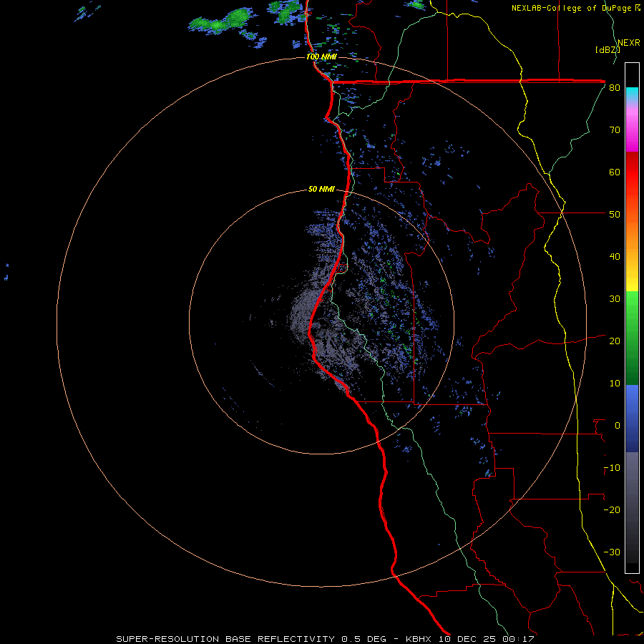The image size is (644, 644).
Task: Click the 70 value on the dBZ scale
Action: point(615,130)
